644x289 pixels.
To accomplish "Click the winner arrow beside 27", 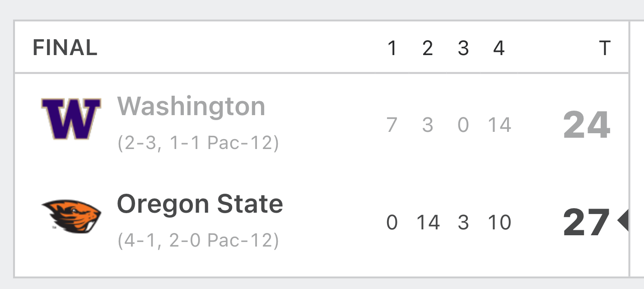I will (x=623, y=221).
